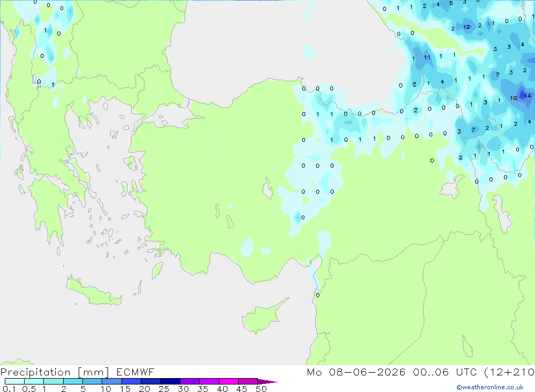Viewport: 535px width, 392px height.
Task: Click the 2–5 mm legend color swatch
Action: [x=73, y=381]
